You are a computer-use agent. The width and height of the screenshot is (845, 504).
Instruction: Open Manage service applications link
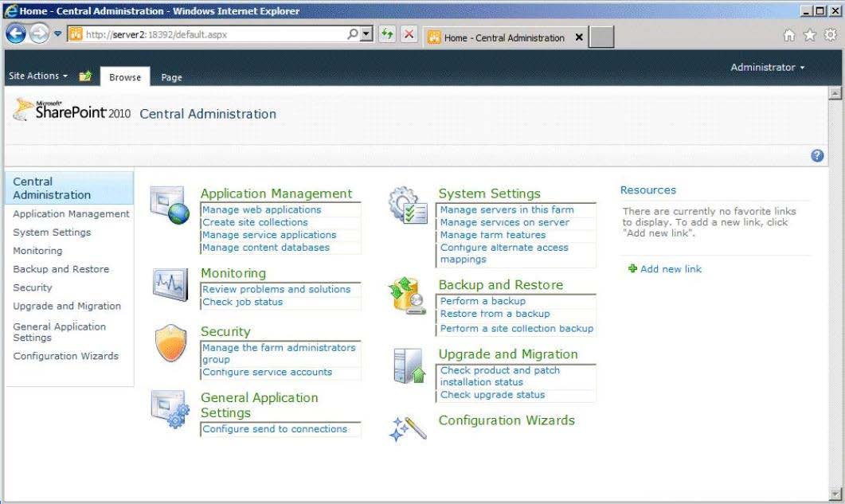tap(269, 235)
